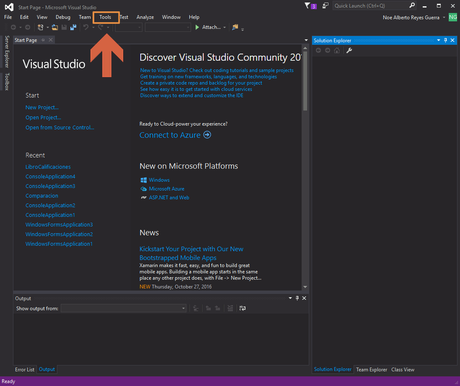The image size is (460, 386).
Task: Click Solution Explorer Home icon
Action: (337, 50)
